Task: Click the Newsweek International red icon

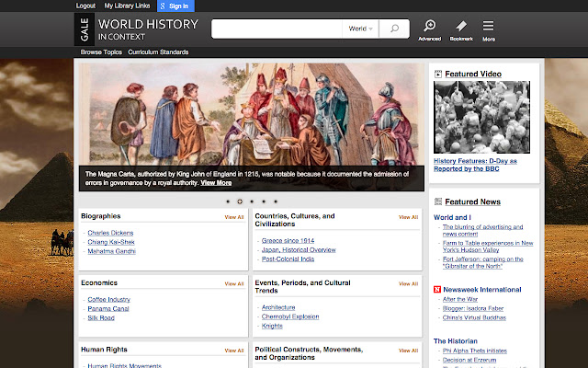Action: [x=437, y=289]
